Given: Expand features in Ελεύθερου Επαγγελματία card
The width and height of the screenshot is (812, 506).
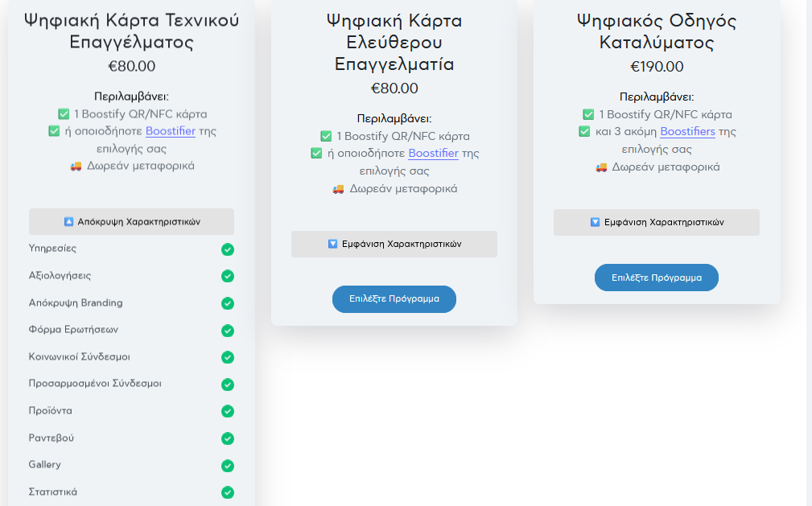Looking at the screenshot, I should point(394,244).
